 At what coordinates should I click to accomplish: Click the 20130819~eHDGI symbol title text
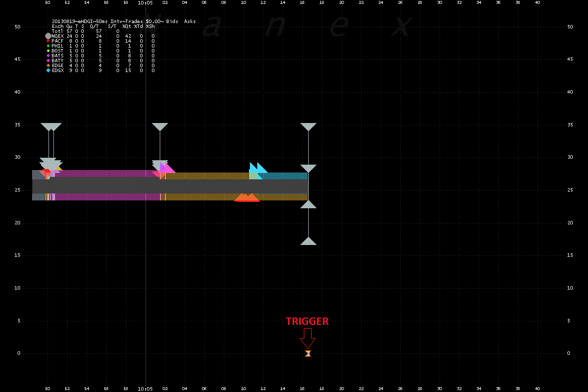pos(73,21)
